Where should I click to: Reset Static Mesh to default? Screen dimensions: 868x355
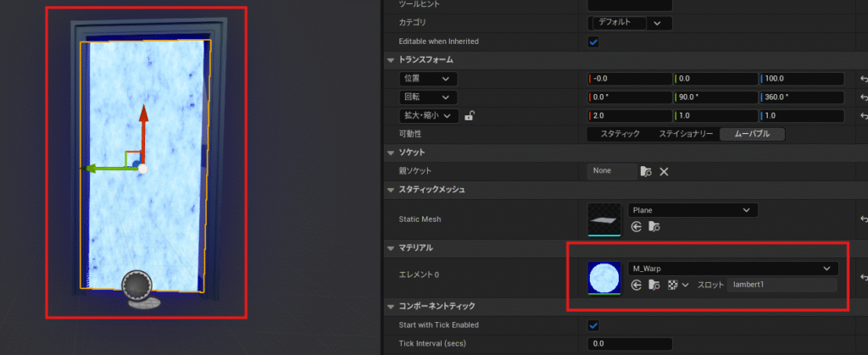click(864, 219)
